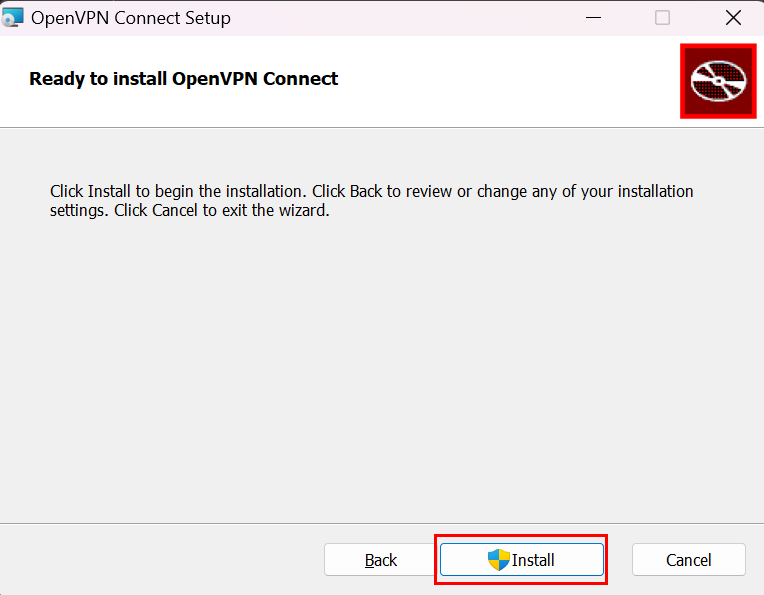The image size is (764, 595).
Task: Click the greyed-out maximize square
Action: click(x=662, y=17)
